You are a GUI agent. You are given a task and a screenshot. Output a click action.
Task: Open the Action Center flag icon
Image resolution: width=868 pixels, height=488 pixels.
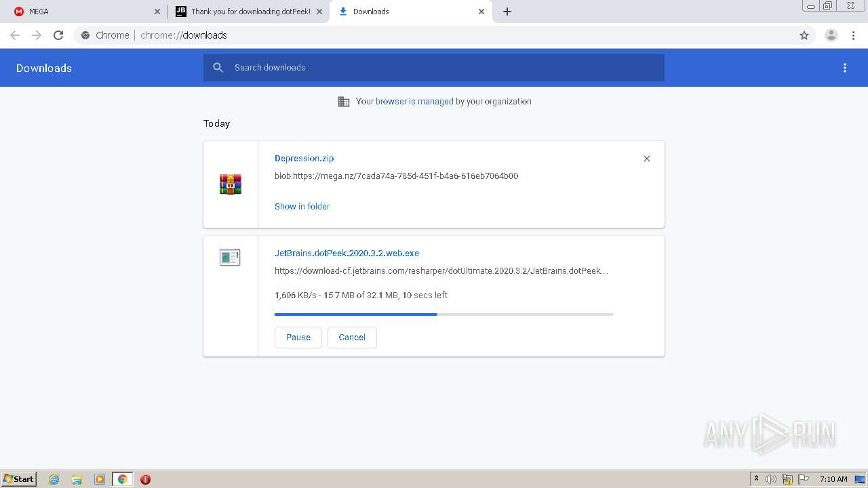click(x=804, y=479)
